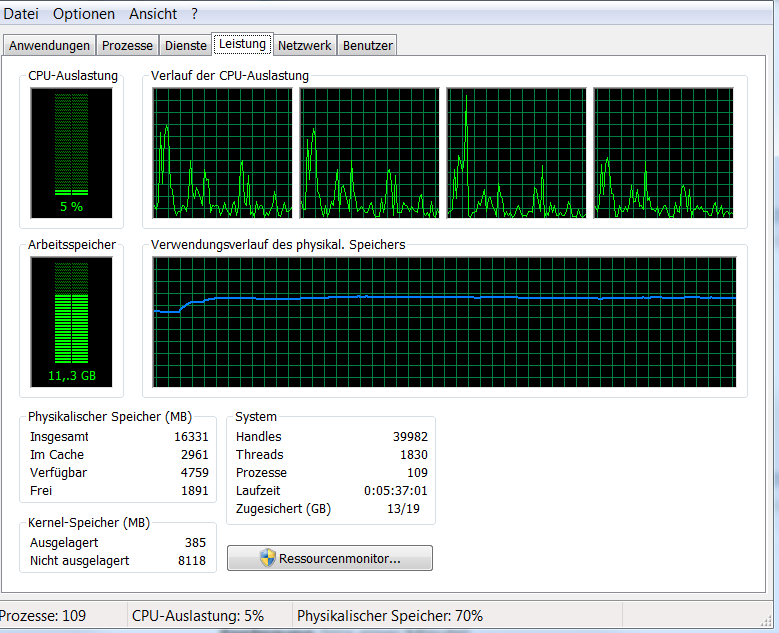Click the shield icon on Ressourcenmonitor button

pos(267,558)
